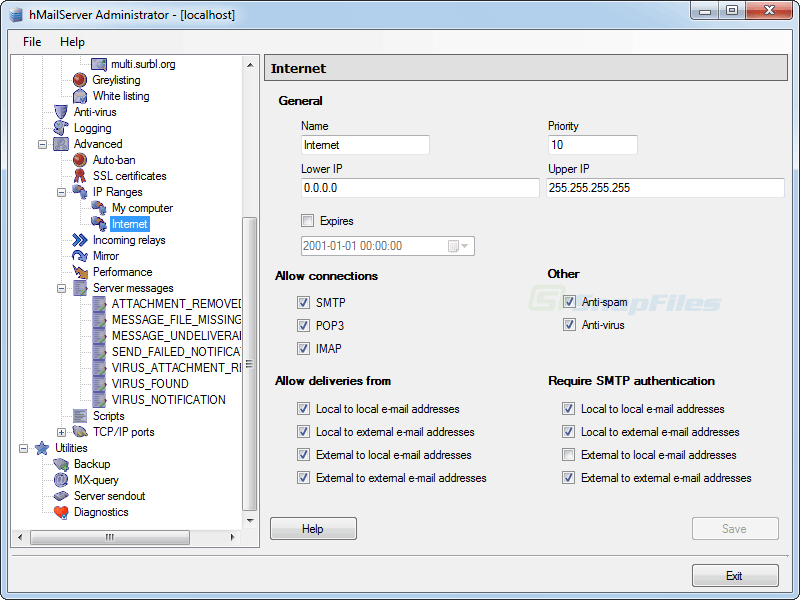Click the Utilities star icon
This screenshot has height=600, width=800.
(x=42, y=448)
